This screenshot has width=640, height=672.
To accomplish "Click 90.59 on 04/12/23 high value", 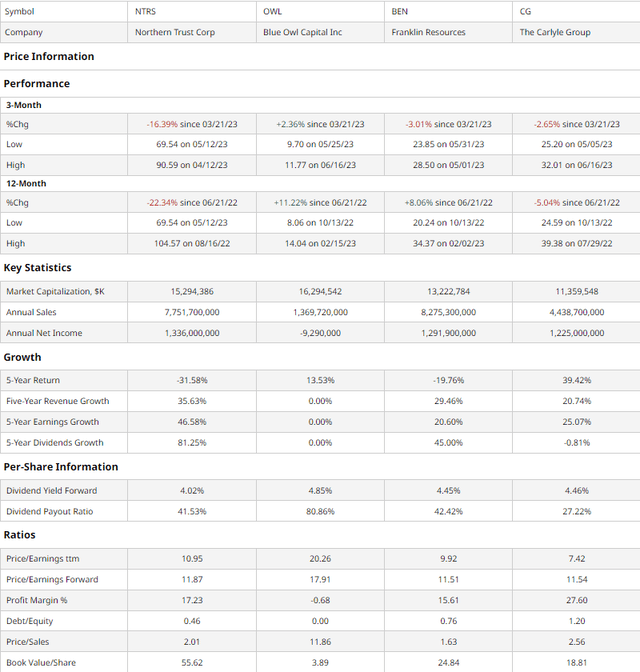I will pos(192,165).
